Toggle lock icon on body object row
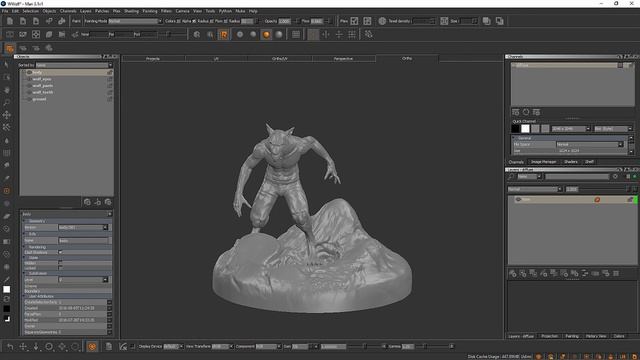The width and height of the screenshot is (640, 360). [x=109, y=72]
